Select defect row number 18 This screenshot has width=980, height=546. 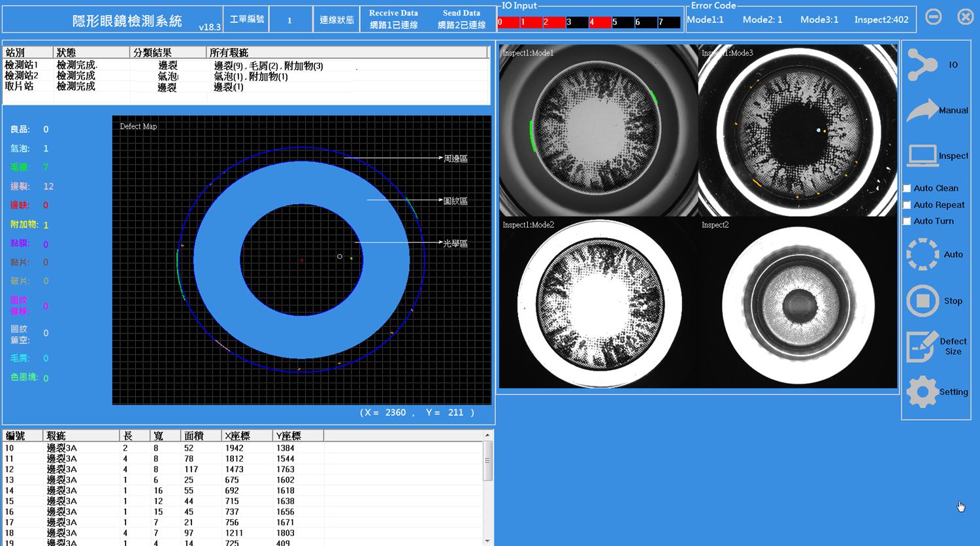242,533
